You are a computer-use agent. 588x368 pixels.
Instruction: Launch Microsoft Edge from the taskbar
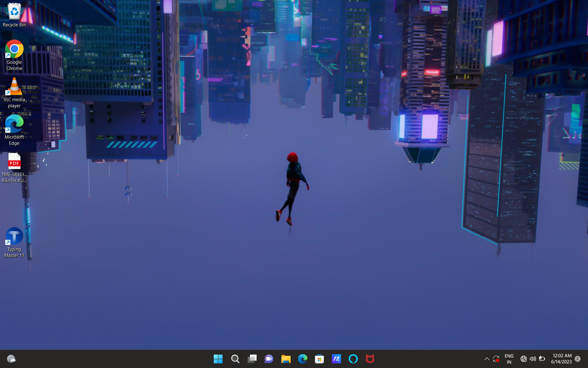pyautogui.click(x=303, y=359)
